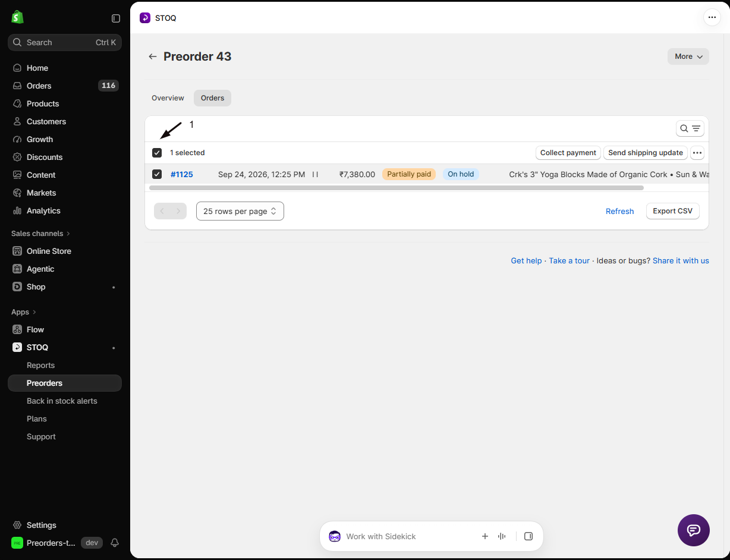Viewport: 730px width, 560px height.
Task: Open the 25 rows per page dropdown
Action: click(240, 211)
